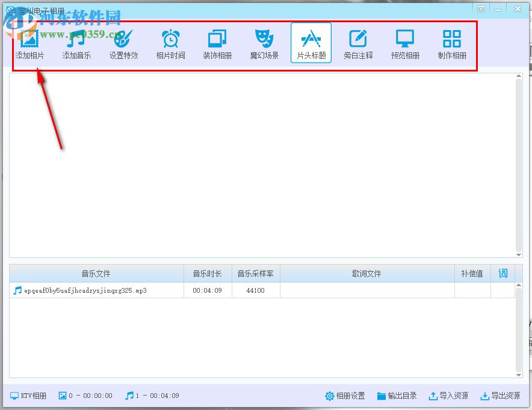Viewport: 532px width, 410px height.
Task: Click the photo panel scrollbar up arrow
Action: (518, 76)
